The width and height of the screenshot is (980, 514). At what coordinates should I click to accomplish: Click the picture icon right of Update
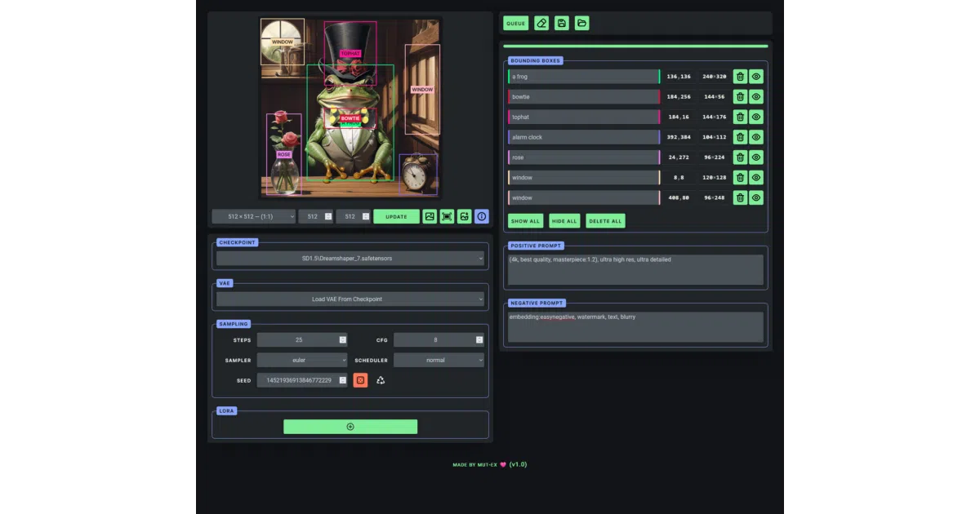[x=430, y=216]
